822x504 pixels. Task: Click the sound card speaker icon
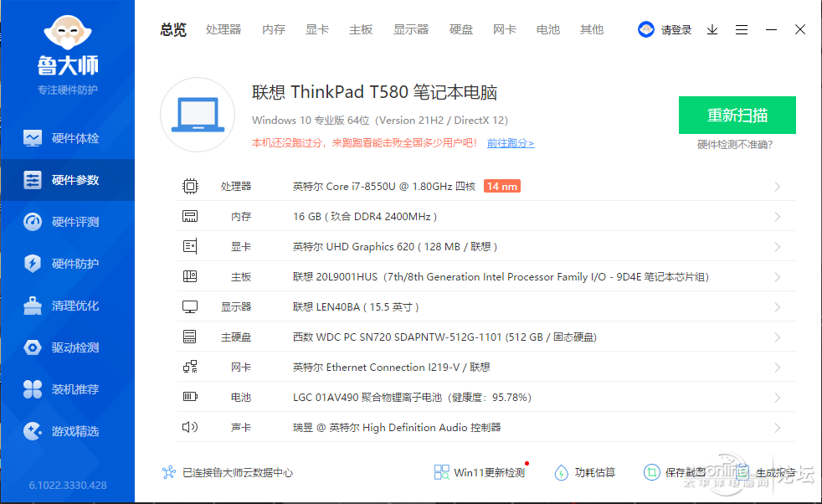(190, 427)
